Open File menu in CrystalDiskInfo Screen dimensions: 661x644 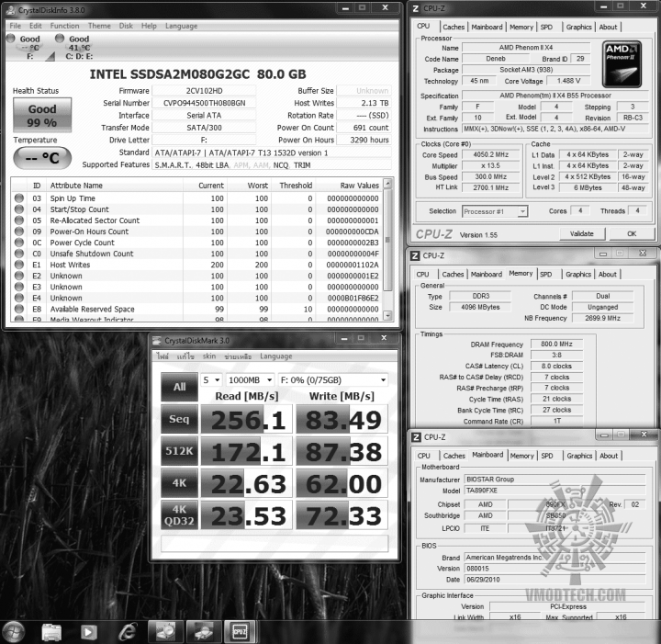[x=16, y=26]
